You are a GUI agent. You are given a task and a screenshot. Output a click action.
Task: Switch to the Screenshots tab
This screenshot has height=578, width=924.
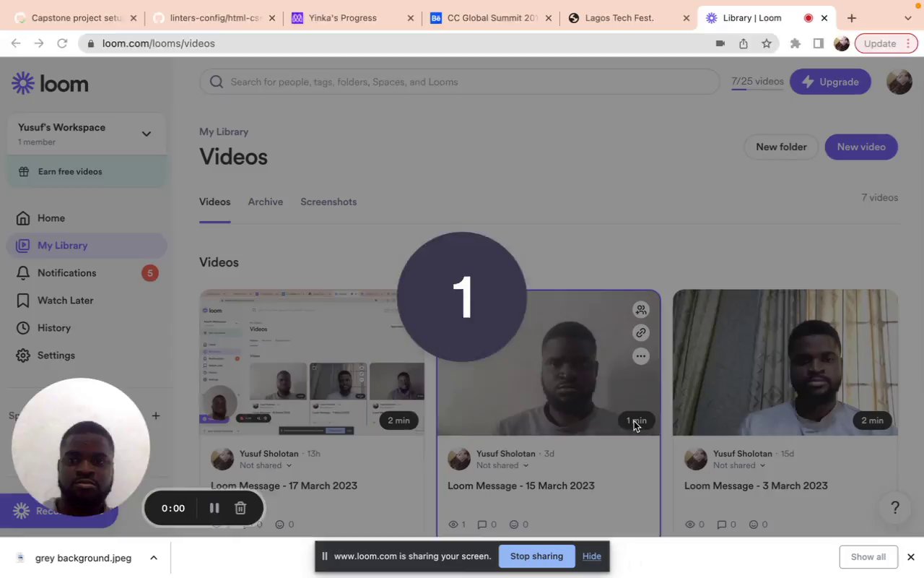pos(328,202)
